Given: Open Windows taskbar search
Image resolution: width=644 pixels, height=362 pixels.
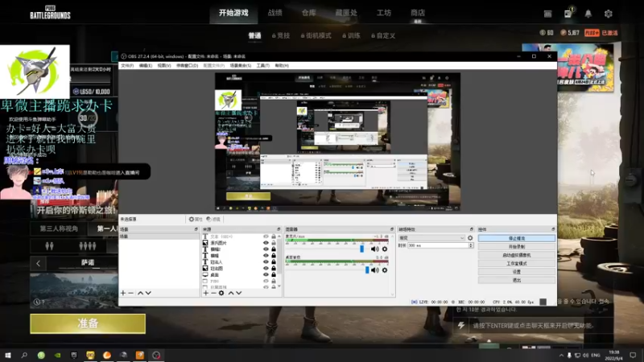Looking at the screenshot, I should [x=24, y=355].
